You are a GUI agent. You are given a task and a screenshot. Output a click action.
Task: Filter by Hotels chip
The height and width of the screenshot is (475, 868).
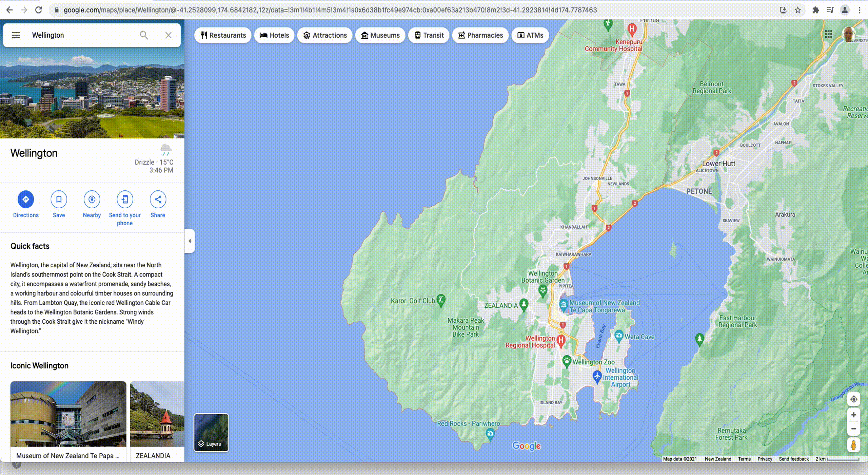coord(274,35)
